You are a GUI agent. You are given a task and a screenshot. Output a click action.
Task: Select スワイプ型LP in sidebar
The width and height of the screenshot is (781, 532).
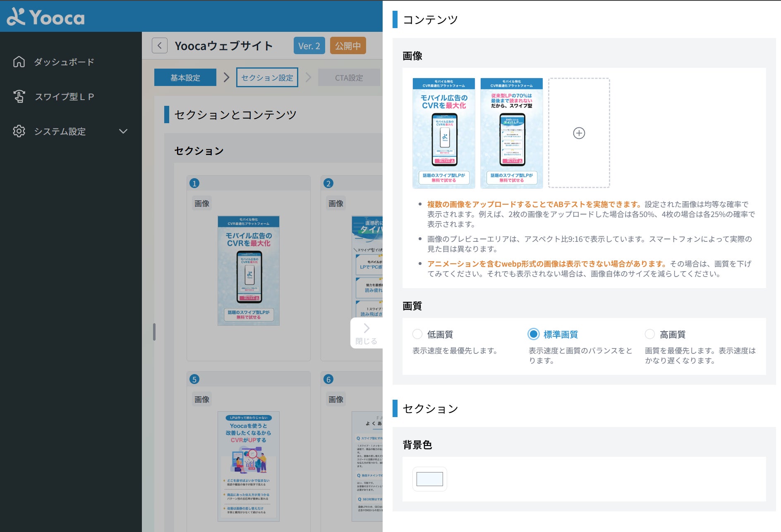pos(64,96)
